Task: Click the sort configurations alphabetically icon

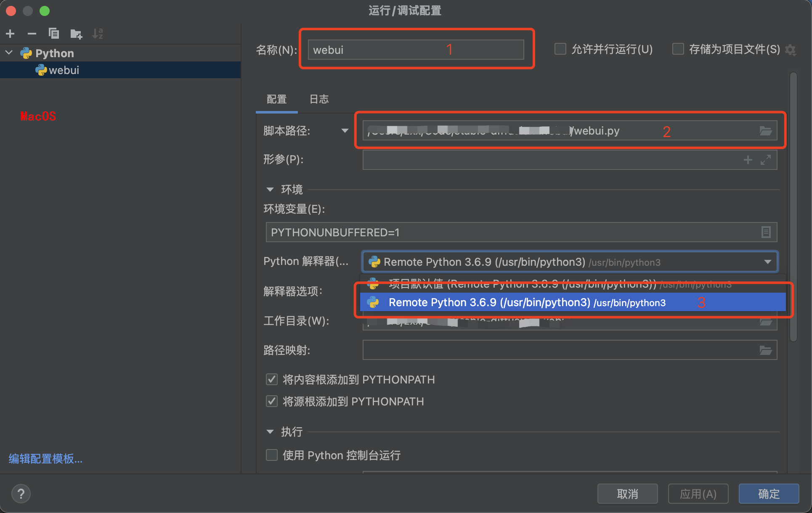Action: tap(98, 34)
